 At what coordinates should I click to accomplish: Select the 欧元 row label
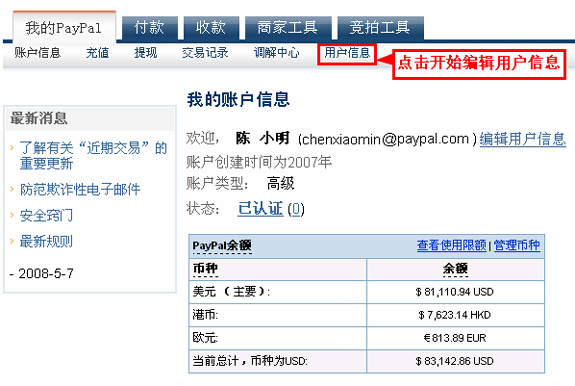point(205,338)
